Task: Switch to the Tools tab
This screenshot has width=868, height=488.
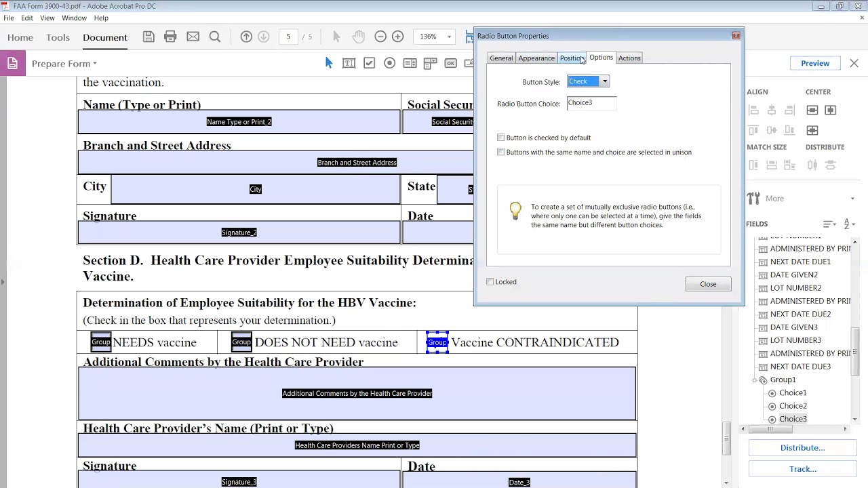Action: coord(58,37)
